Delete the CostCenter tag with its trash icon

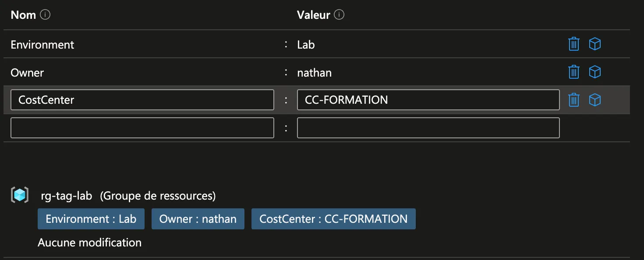(573, 100)
